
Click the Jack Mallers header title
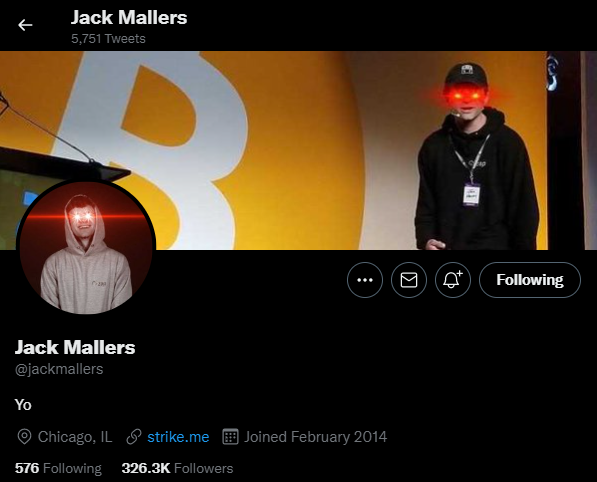[x=129, y=18]
